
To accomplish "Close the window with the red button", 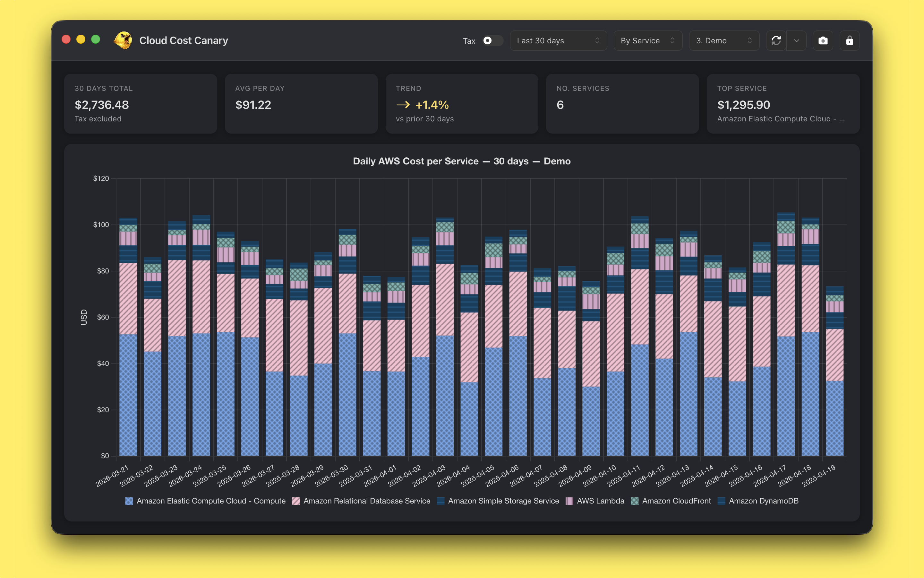I will [66, 39].
